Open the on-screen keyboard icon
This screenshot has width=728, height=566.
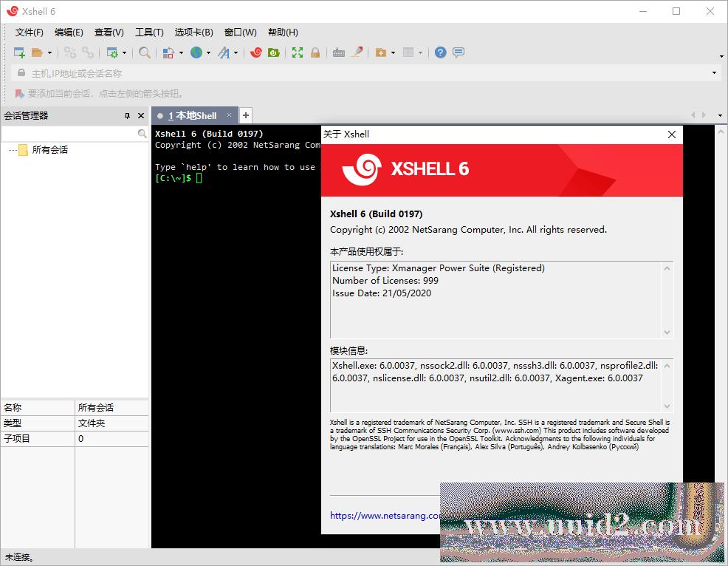338,52
